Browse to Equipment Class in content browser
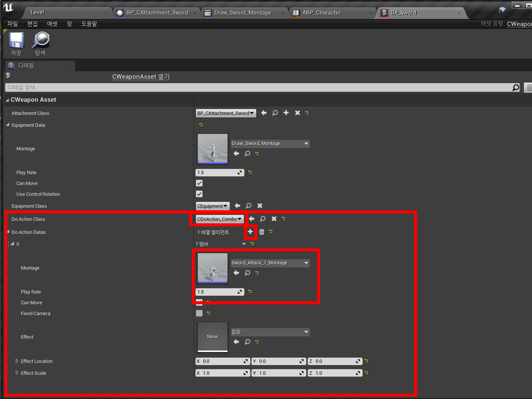 248,205
